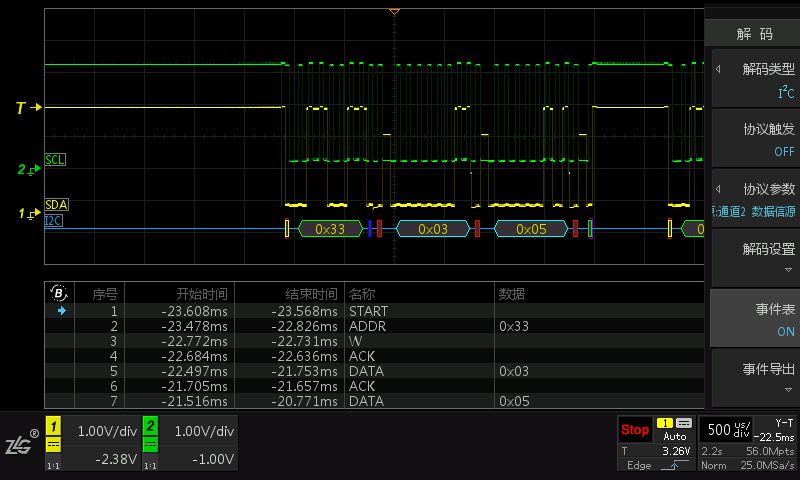Click channel 2 1.00V/div scale value
800x480 pixels.
(x=204, y=432)
